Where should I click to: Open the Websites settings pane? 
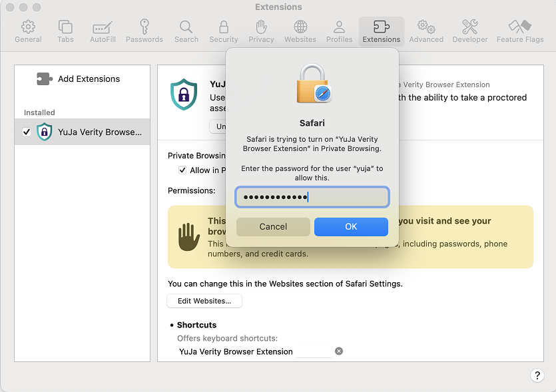point(300,31)
